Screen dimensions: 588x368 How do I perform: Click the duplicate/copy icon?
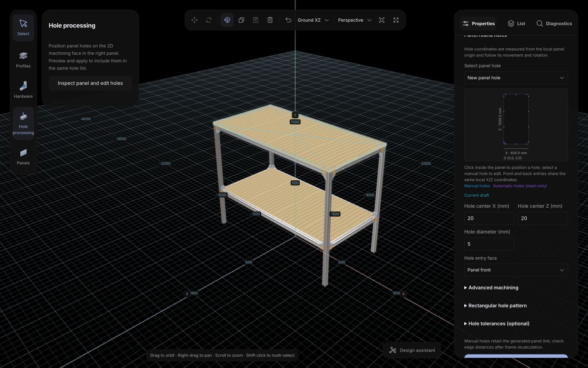tap(241, 20)
